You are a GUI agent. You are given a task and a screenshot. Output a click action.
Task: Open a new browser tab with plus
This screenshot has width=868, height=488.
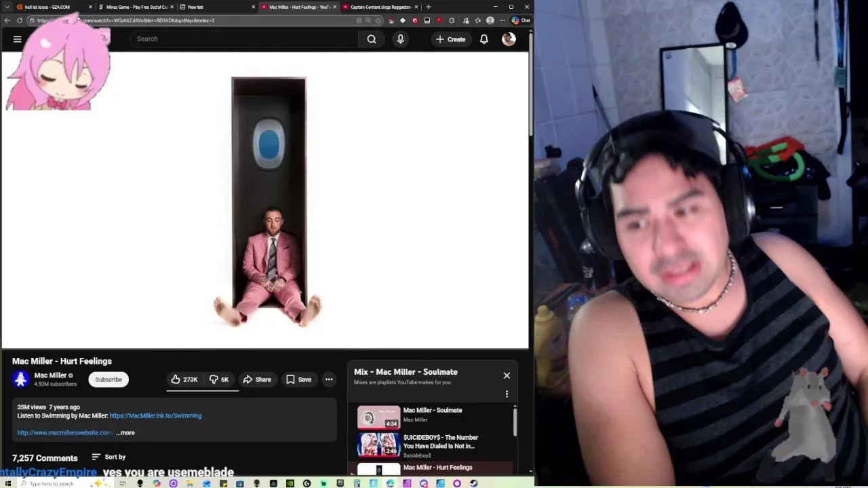click(x=428, y=7)
